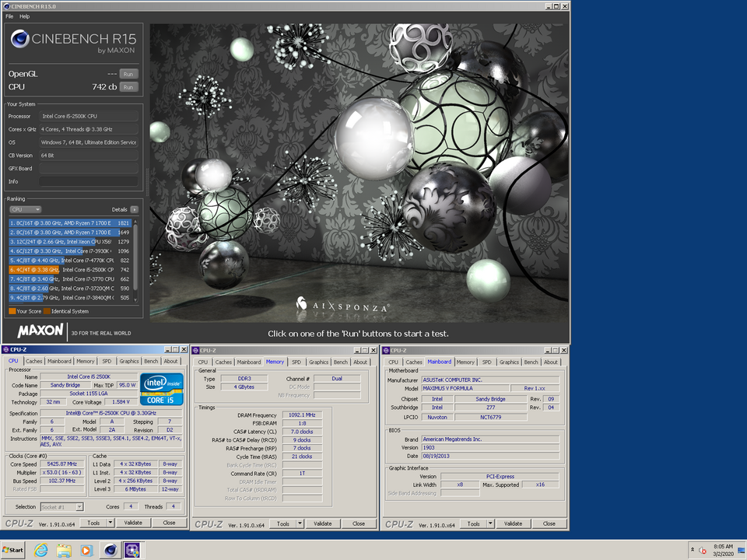Open SPD tab in the middle CPU-Z window
The height and width of the screenshot is (560, 747).
pyautogui.click(x=296, y=362)
